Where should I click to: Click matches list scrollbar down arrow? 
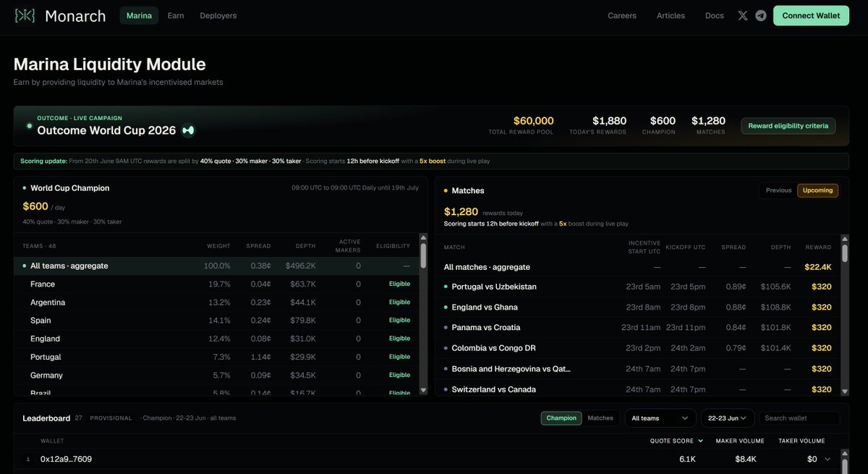(x=844, y=391)
